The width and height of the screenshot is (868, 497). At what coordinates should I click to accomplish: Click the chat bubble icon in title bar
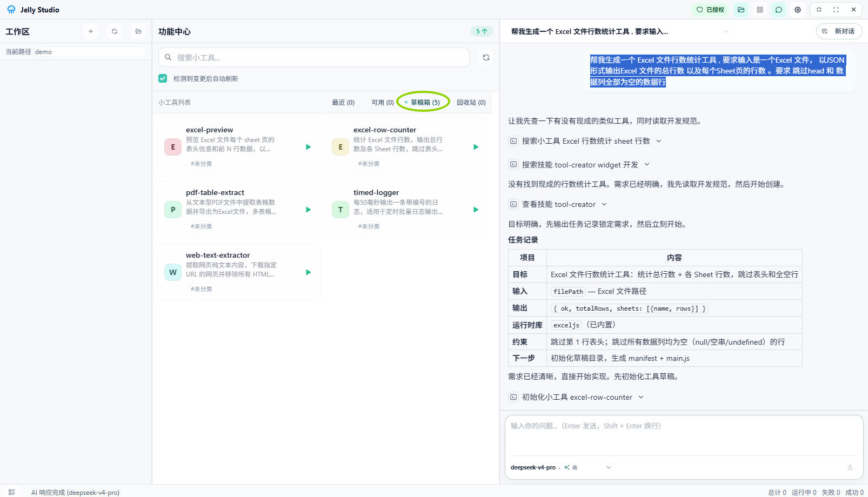tap(779, 10)
